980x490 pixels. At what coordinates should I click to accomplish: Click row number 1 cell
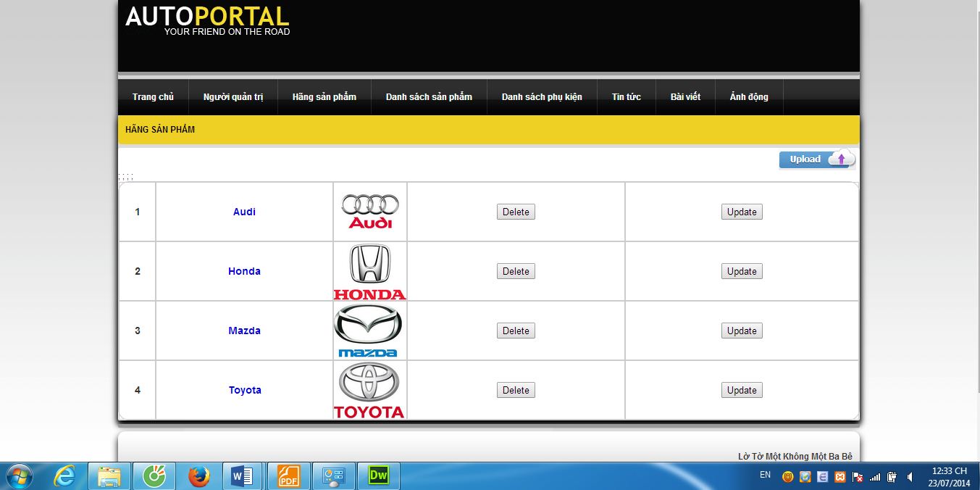pos(138,212)
